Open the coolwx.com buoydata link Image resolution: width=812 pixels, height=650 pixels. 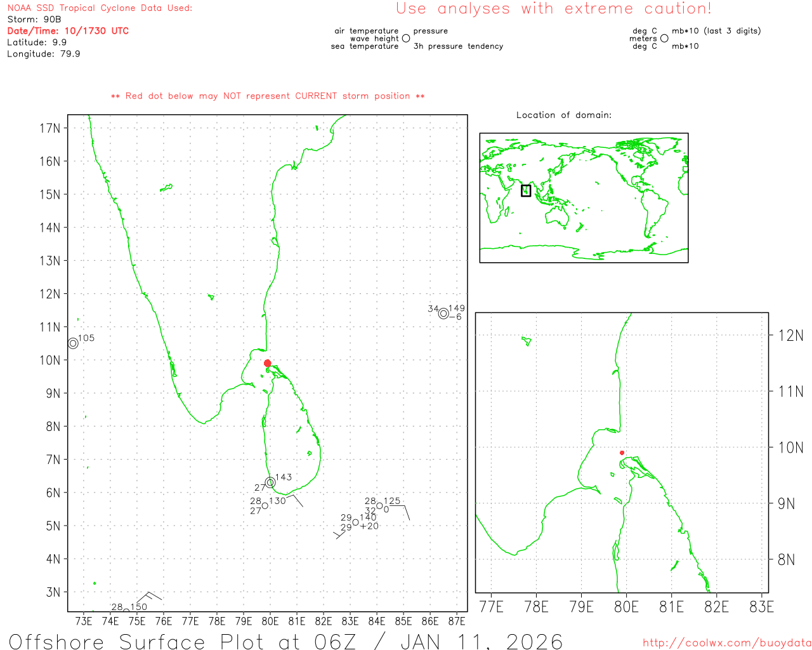coord(726,643)
